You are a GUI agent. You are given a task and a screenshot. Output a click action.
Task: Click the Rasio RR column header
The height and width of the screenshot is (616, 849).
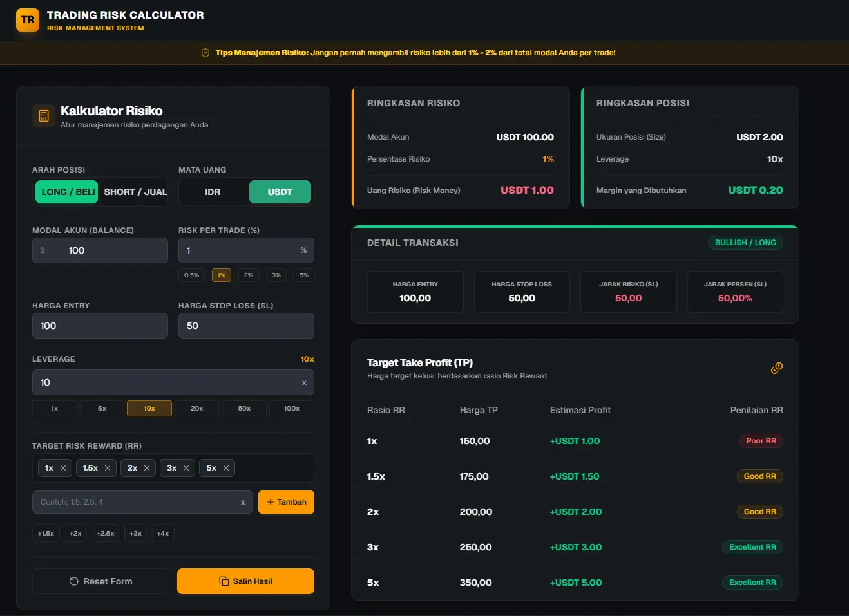click(x=386, y=410)
